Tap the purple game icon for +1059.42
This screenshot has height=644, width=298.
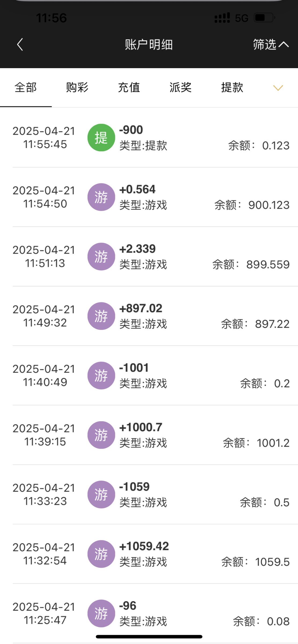[101, 554]
